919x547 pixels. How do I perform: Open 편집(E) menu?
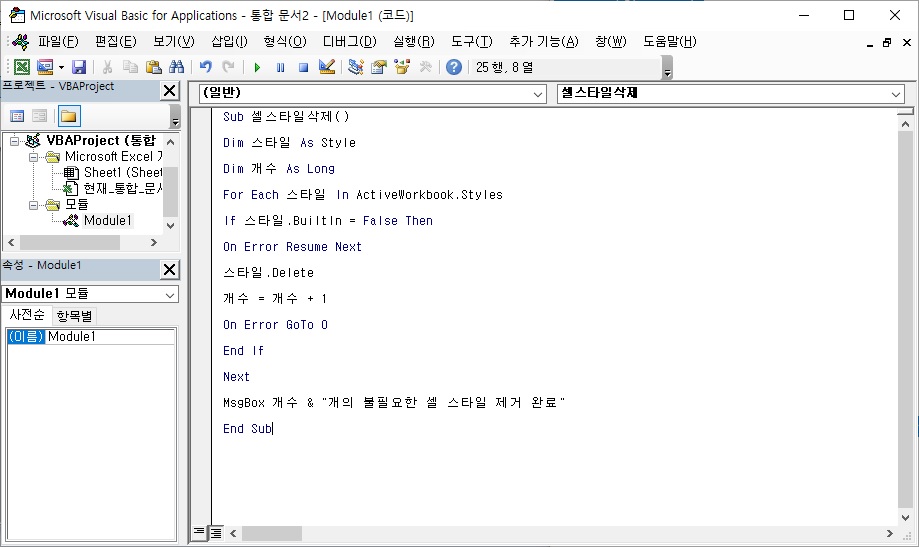click(115, 42)
